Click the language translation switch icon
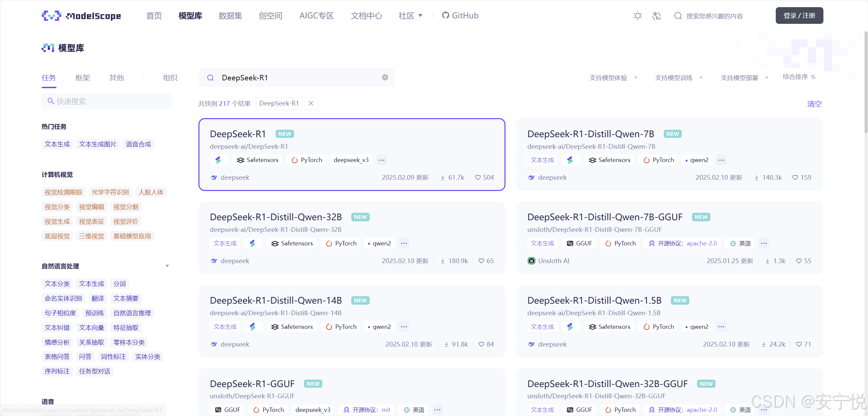 [656, 16]
